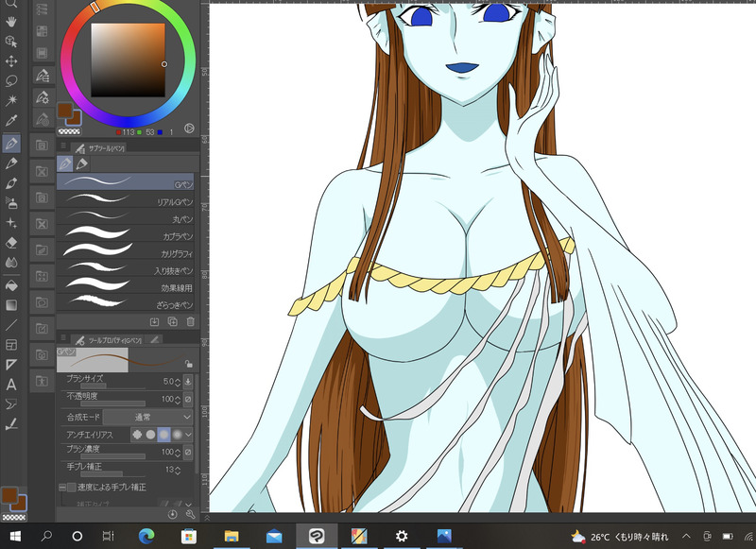
Task: Select the 入り抜きペン sub tool
Action: coord(126,268)
